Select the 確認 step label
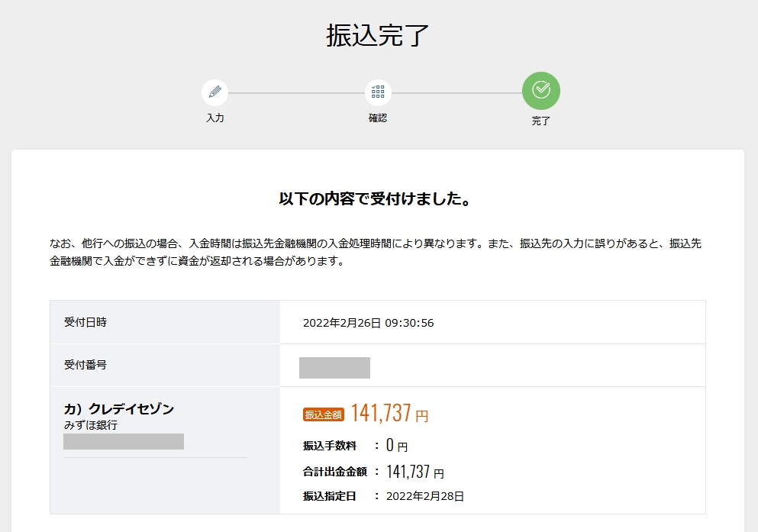The height and width of the screenshot is (532, 758). pos(378,118)
